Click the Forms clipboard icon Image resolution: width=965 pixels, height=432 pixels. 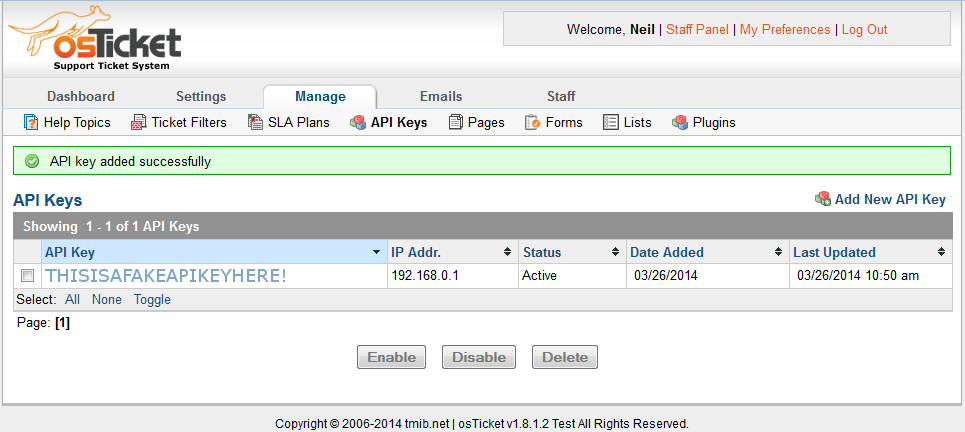[532, 122]
